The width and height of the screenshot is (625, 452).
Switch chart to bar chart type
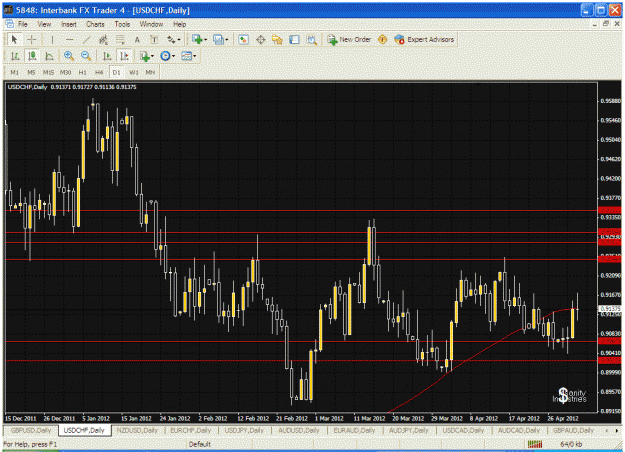[x=15, y=56]
